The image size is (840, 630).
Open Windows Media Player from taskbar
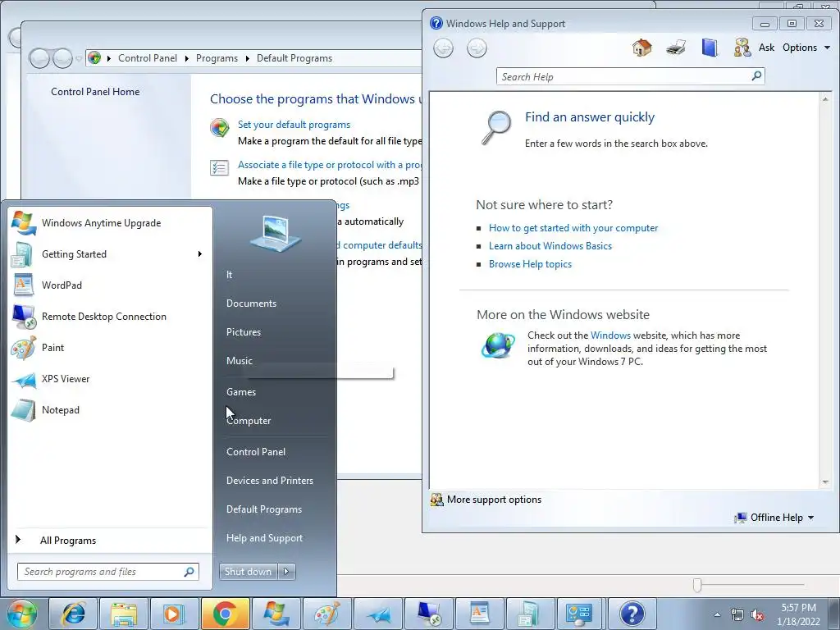(x=174, y=614)
